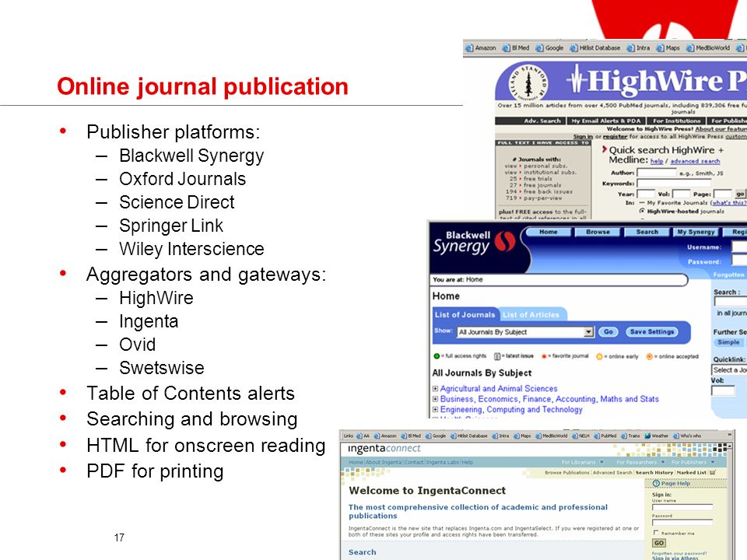Click the HighWire Year input field
This screenshot has height=560, width=747.
click(646, 194)
